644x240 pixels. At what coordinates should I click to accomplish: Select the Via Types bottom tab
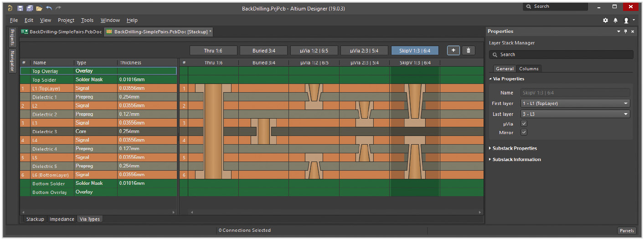point(90,219)
